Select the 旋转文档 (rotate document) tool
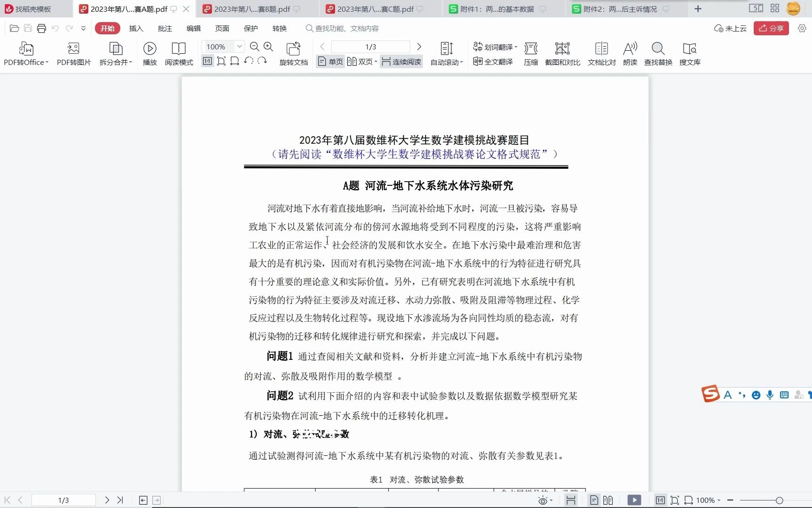This screenshot has height=508, width=812. [x=293, y=53]
